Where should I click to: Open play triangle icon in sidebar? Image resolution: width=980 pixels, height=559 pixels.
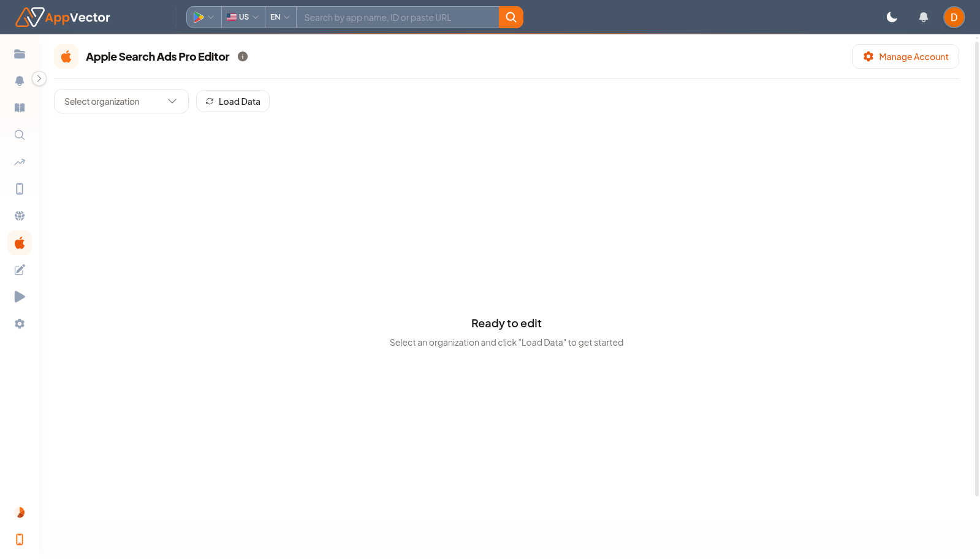coord(20,297)
